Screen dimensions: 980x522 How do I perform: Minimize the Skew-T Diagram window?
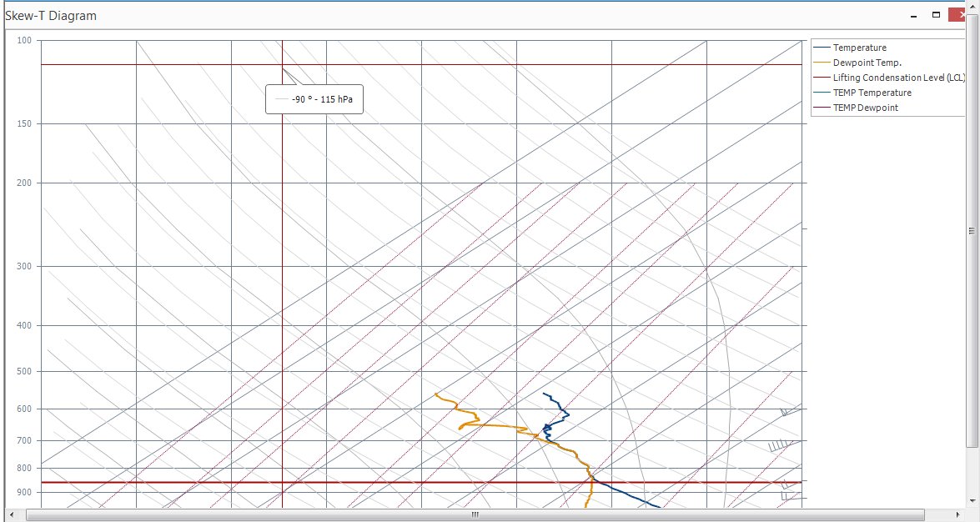coord(914,16)
